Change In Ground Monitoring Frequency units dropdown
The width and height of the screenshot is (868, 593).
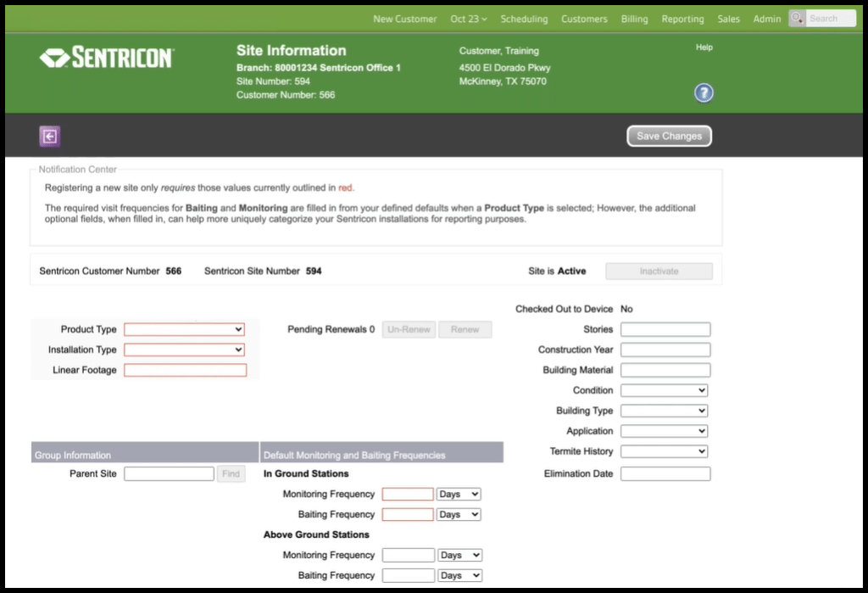(x=459, y=494)
